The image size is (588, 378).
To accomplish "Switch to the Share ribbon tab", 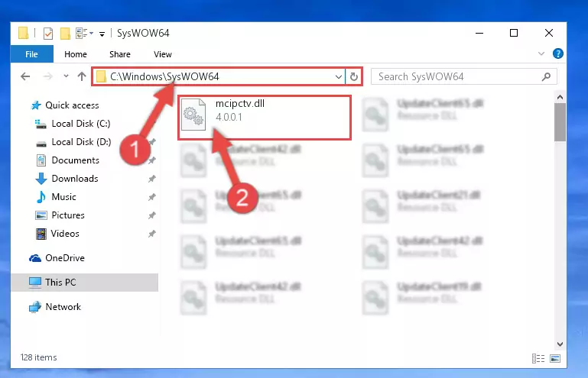I will tap(120, 54).
